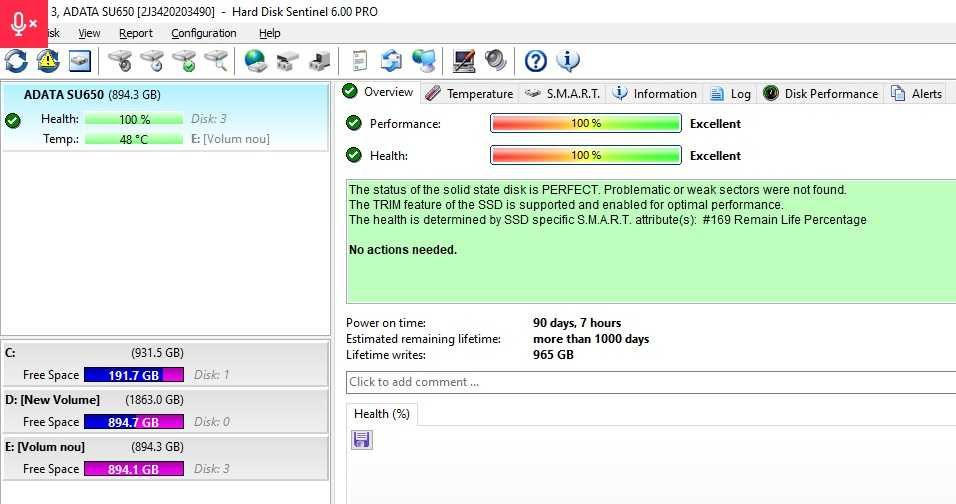This screenshot has height=504, width=956.
Task: Click the Overview Health 100 % gradient bar
Action: point(586,155)
